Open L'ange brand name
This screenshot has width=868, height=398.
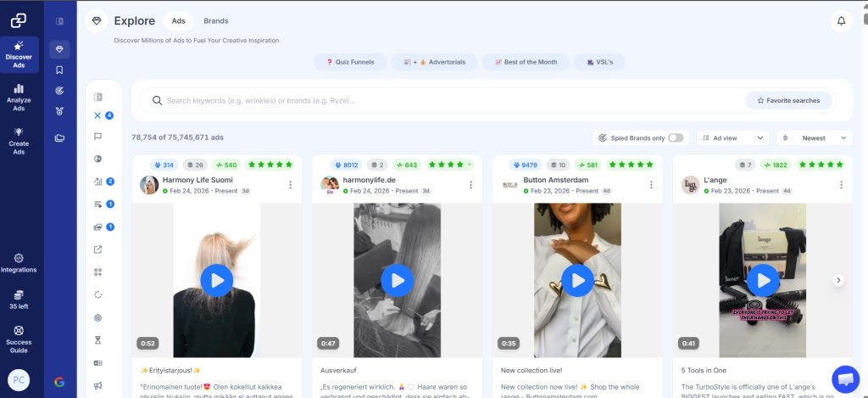pyautogui.click(x=715, y=180)
